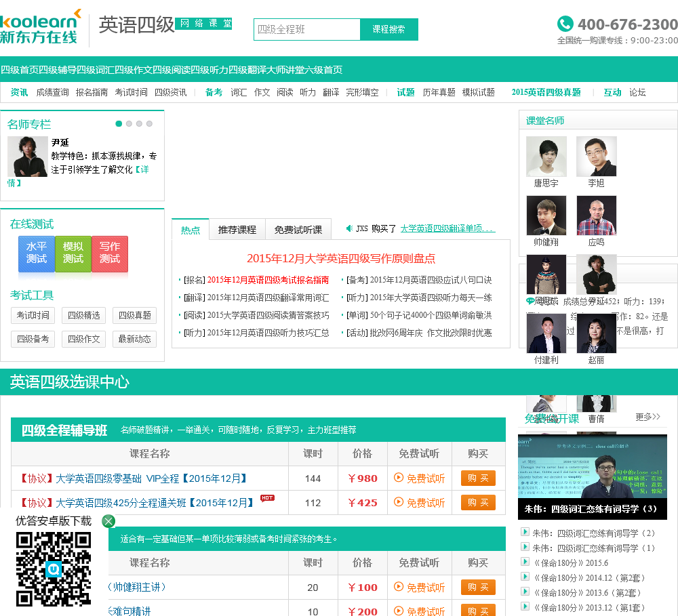Open 帅健翔主讲 course link
This screenshot has height=616, width=678.
pyautogui.click(x=137, y=587)
